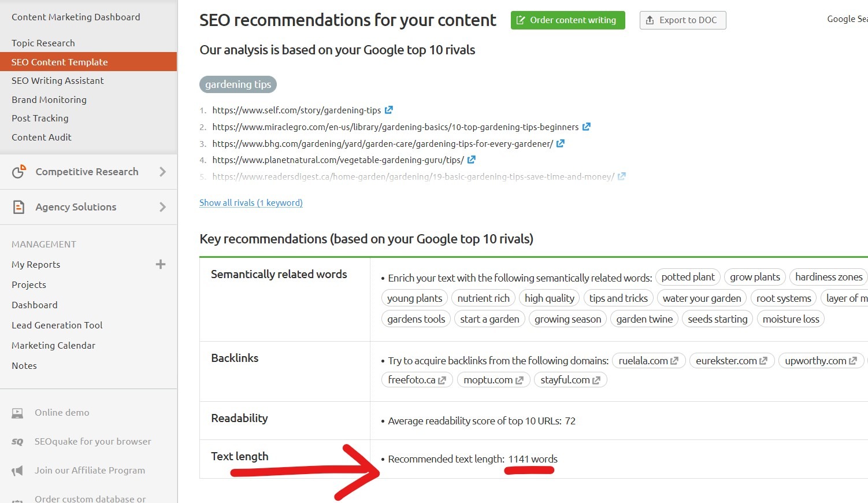Show all rivals (1 keyword) link

coord(251,203)
